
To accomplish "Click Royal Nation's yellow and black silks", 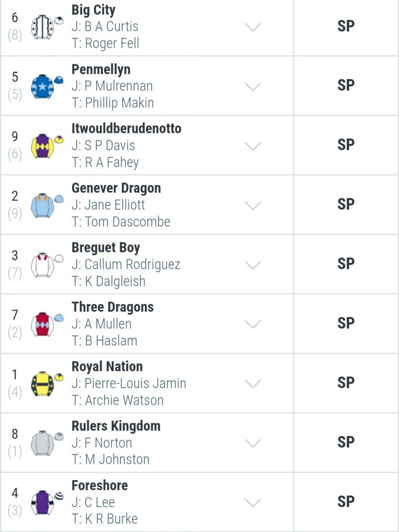I will tap(47, 383).
